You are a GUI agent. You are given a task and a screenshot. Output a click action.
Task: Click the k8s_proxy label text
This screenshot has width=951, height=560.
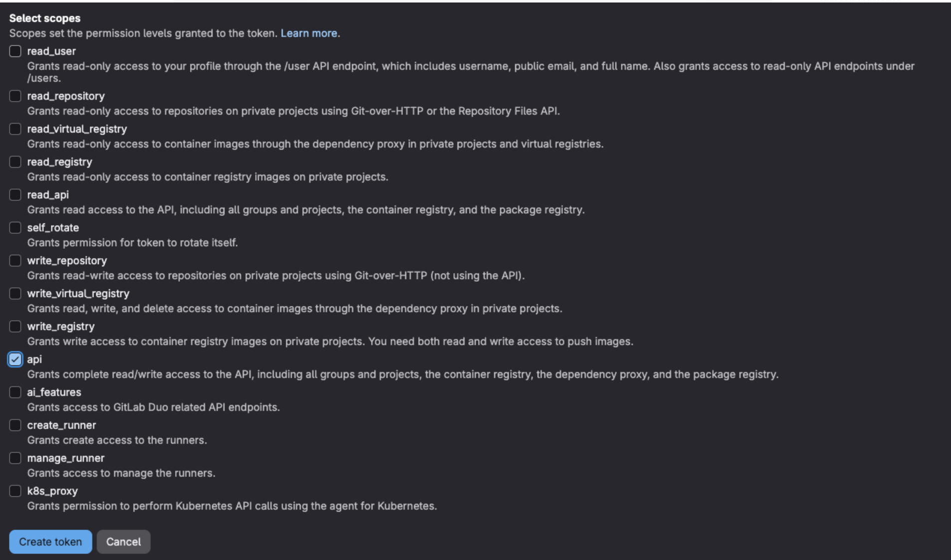[52, 491]
